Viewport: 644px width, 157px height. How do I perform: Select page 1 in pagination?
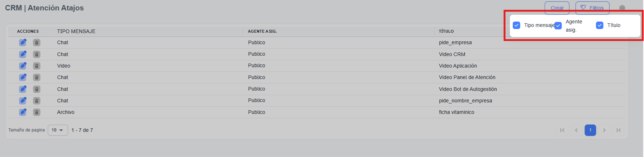pyautogui.click(x=590, y=130)
